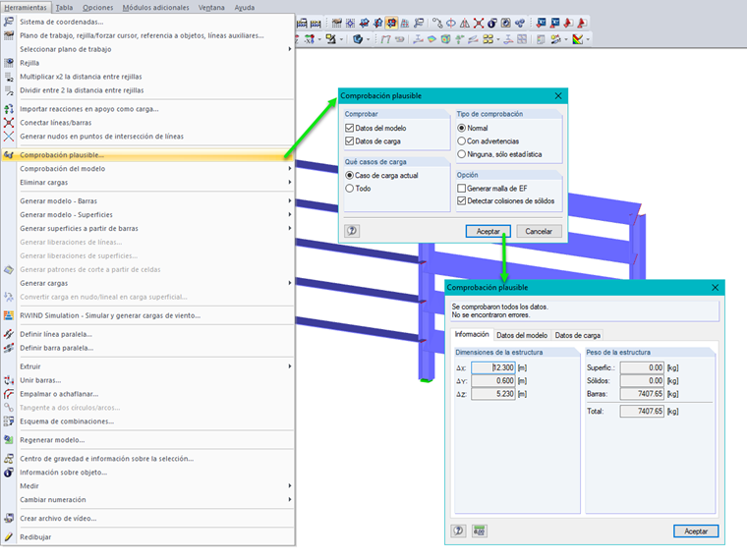Open dropdown arrow next to blue cube icon
The width and height of the screenshot is (747, 560).
coord(368,39)
